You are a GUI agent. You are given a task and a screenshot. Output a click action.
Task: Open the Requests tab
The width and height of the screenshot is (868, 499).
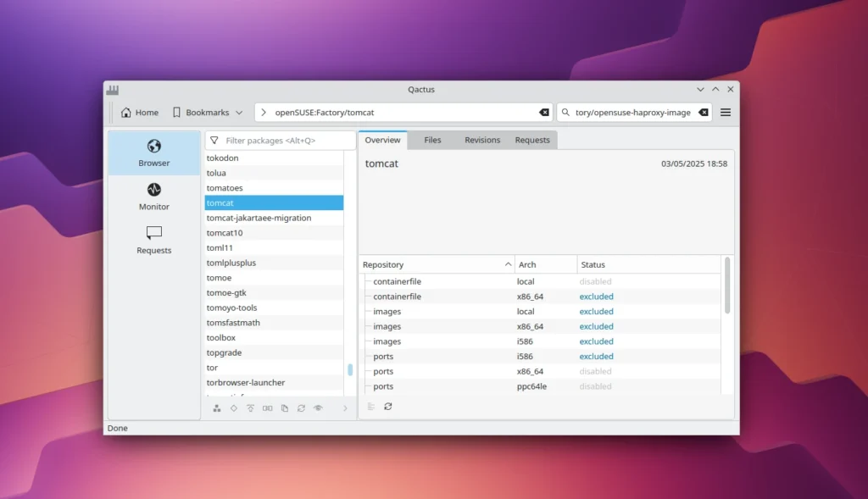(x=532, y=140)
